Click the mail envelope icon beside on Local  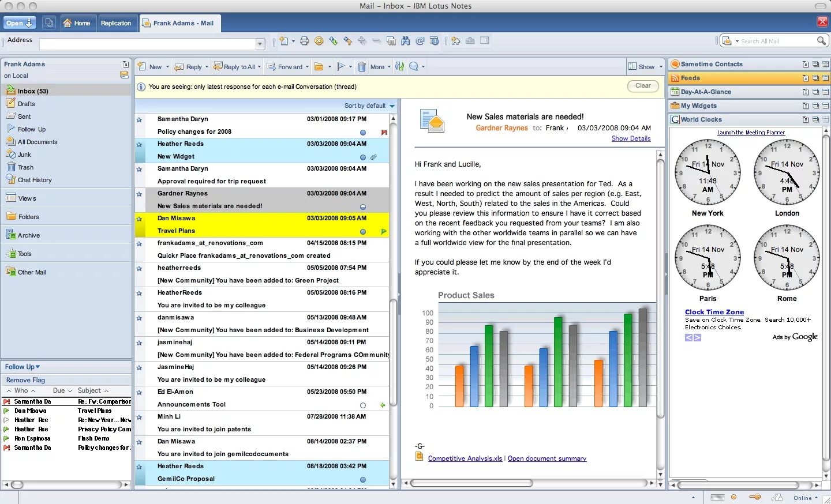[x=125, y=75]
